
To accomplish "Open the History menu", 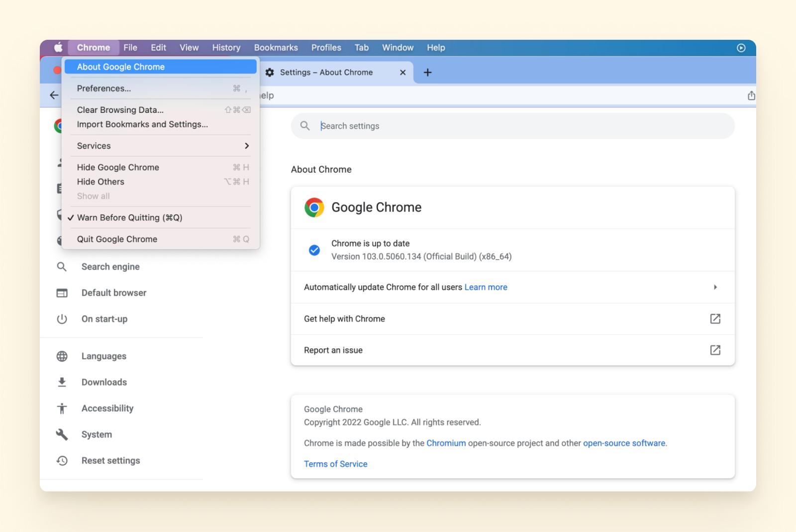I will pos(226,48).
